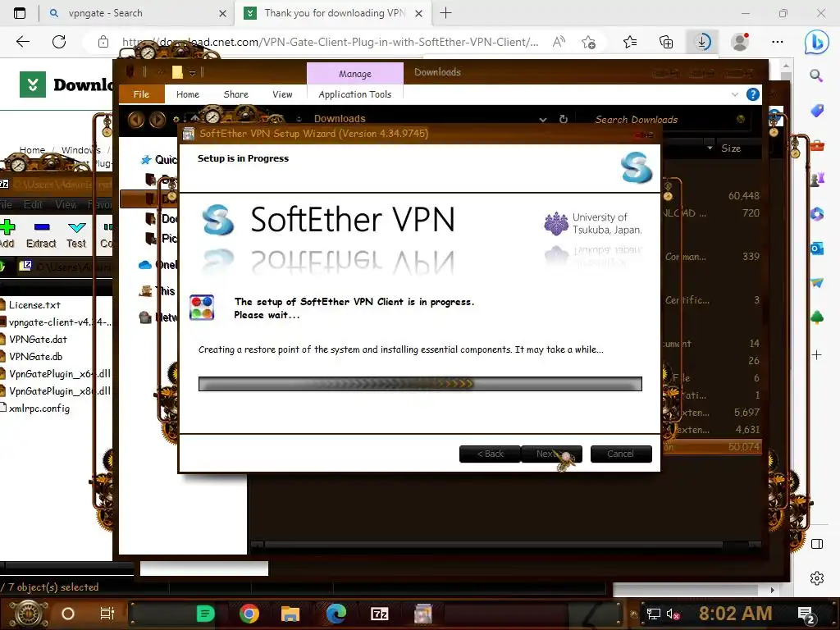The height and width of the screenshot is (630, 840).
Task: Go back in Edge browser
Action: click(22, 42)
